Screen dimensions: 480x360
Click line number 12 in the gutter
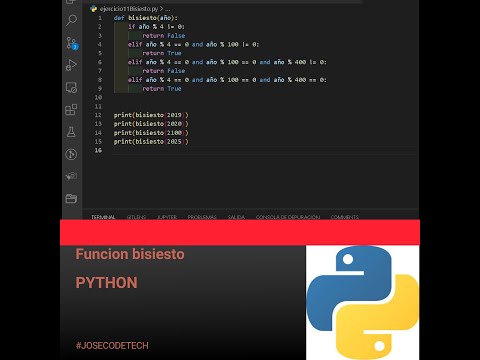[x=98, y=115]
